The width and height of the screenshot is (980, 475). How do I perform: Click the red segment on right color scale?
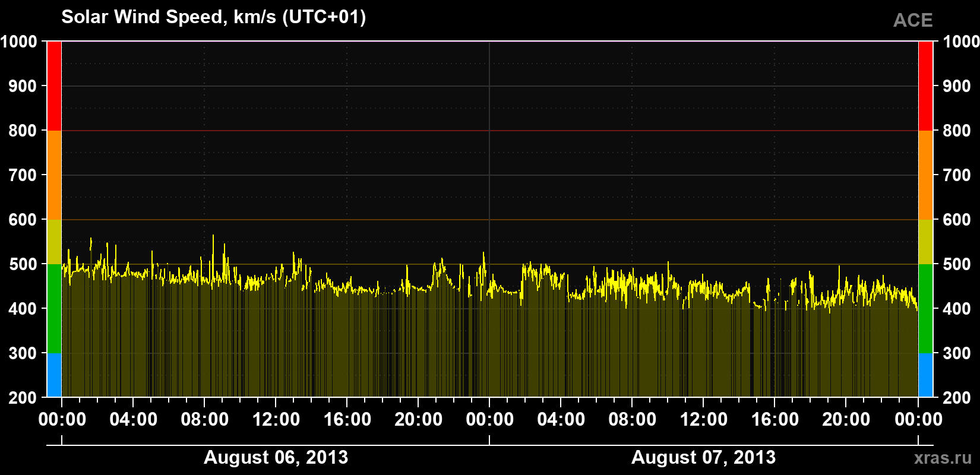pyautogui.click(x=925, y=86)
